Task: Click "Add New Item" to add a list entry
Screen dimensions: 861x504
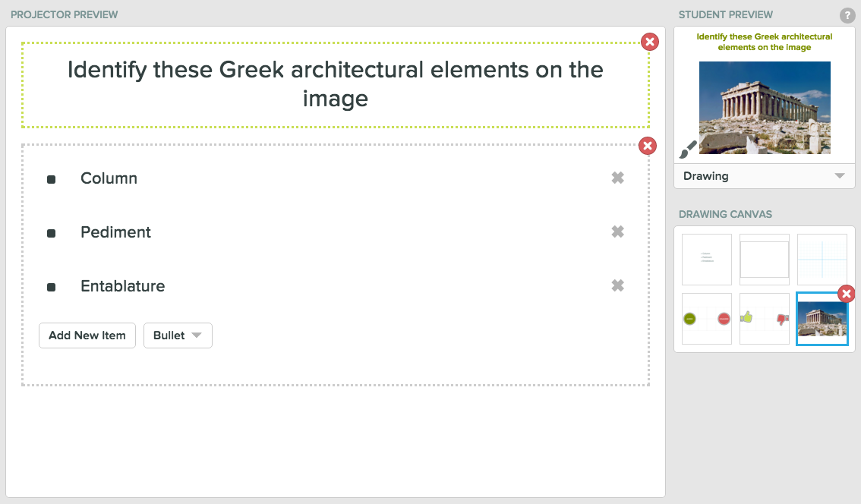Action: (x=87, y=335)
